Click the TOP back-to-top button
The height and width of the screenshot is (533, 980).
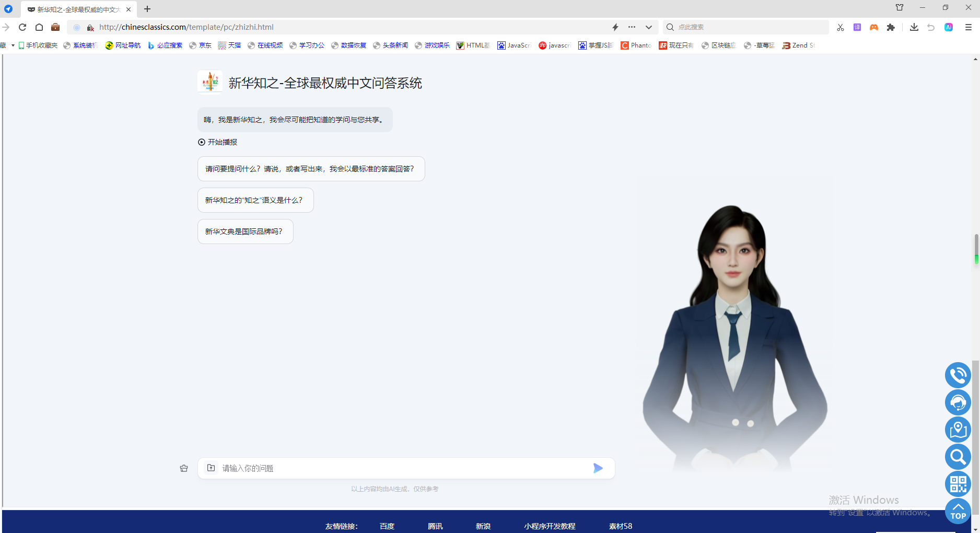(958, 511)
